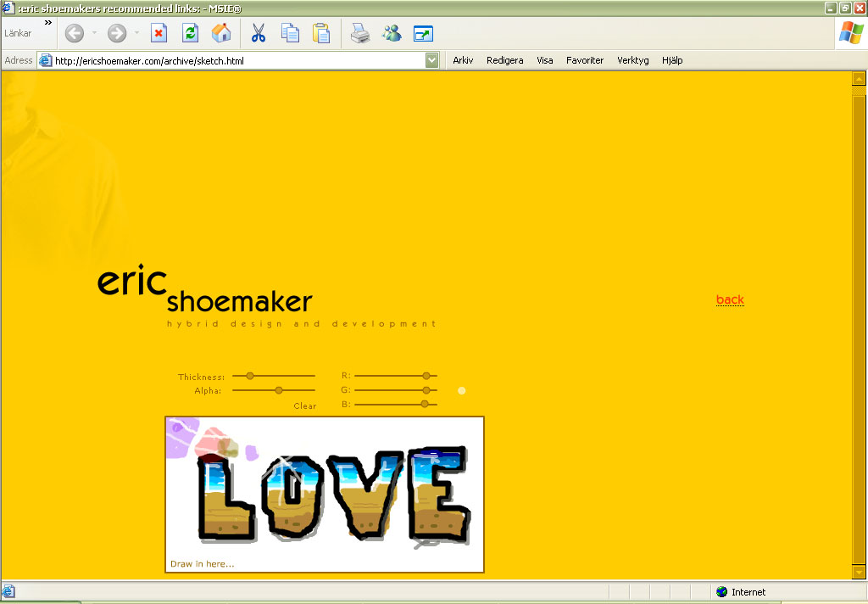This screenshot has width=868, height=604.
Task: Click the browser Back arrow button
Action: tap(75, 34)
